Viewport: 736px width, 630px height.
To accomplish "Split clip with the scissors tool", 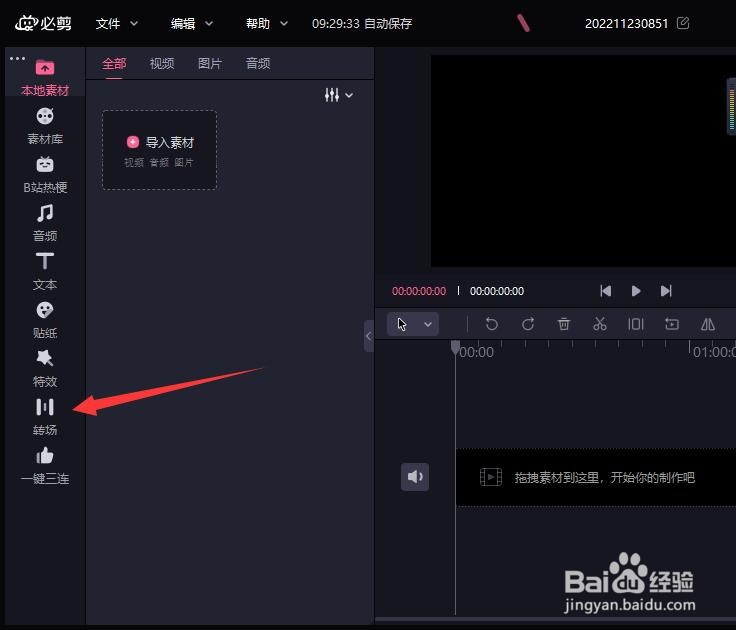I will point(600,324).
